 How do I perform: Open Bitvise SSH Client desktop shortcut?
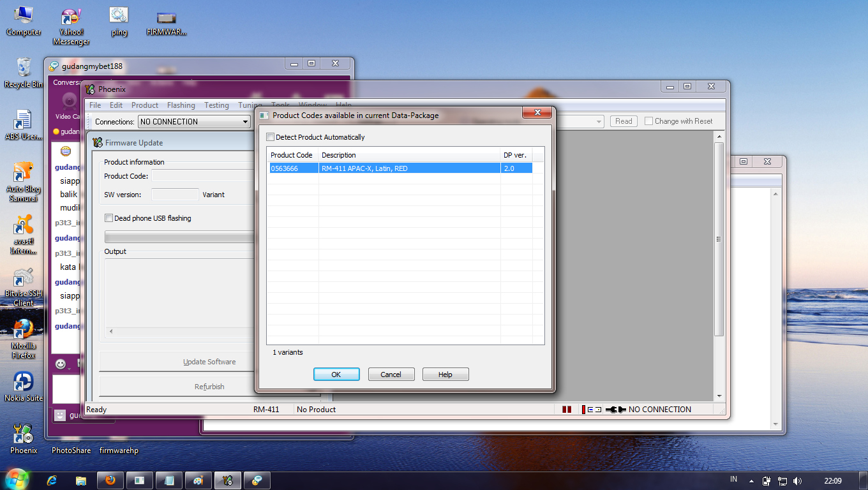24,286
